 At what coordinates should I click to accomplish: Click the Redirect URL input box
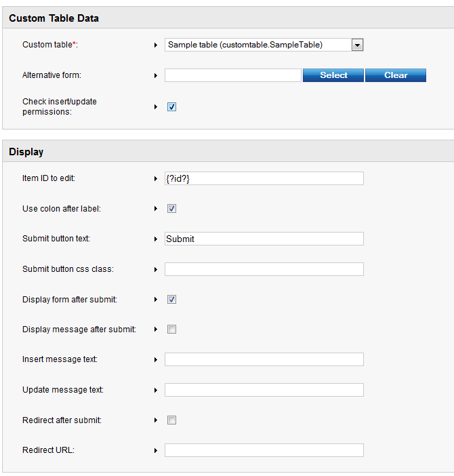point(264,450)
